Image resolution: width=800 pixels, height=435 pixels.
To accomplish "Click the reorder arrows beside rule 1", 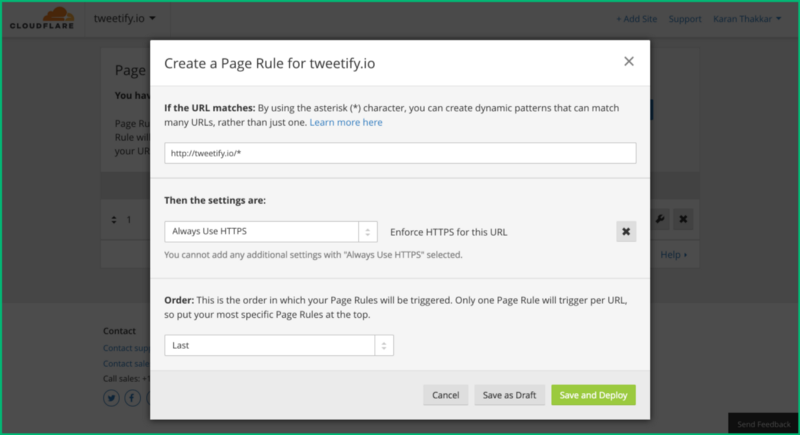I will point(114,220).
